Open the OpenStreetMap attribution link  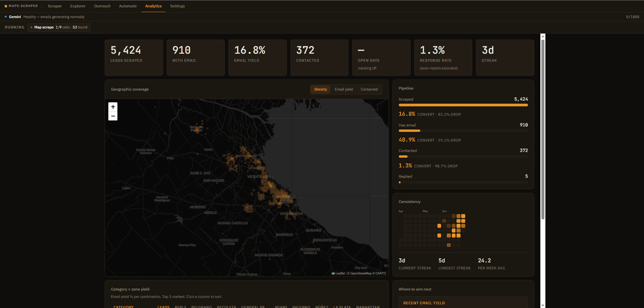pyautogui.click(x=361, y=273)
